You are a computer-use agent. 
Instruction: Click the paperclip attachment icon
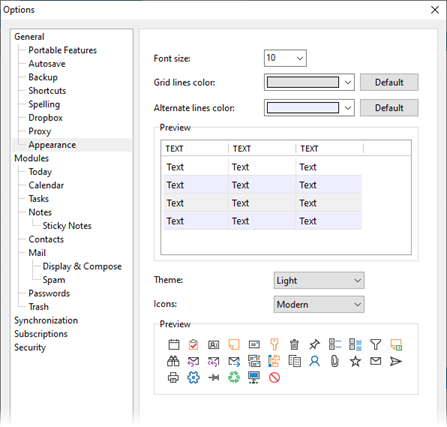335,361
